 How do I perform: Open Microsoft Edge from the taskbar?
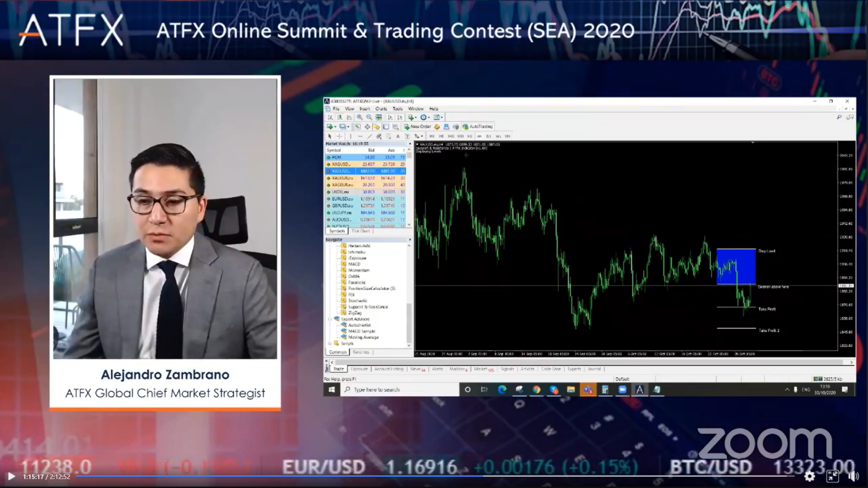click(502, 390)
